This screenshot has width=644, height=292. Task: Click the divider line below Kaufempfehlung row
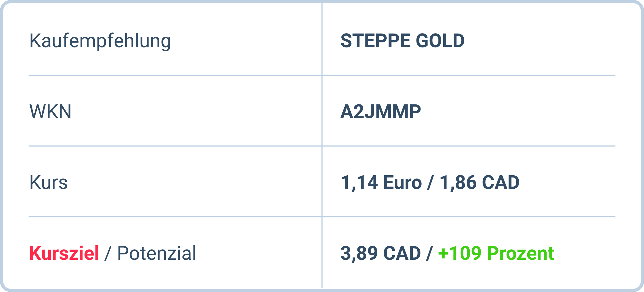click(174, 75)
